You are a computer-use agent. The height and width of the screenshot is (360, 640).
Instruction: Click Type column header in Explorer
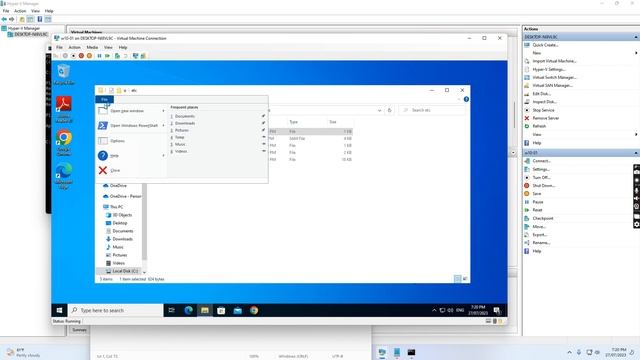(294, 122)
